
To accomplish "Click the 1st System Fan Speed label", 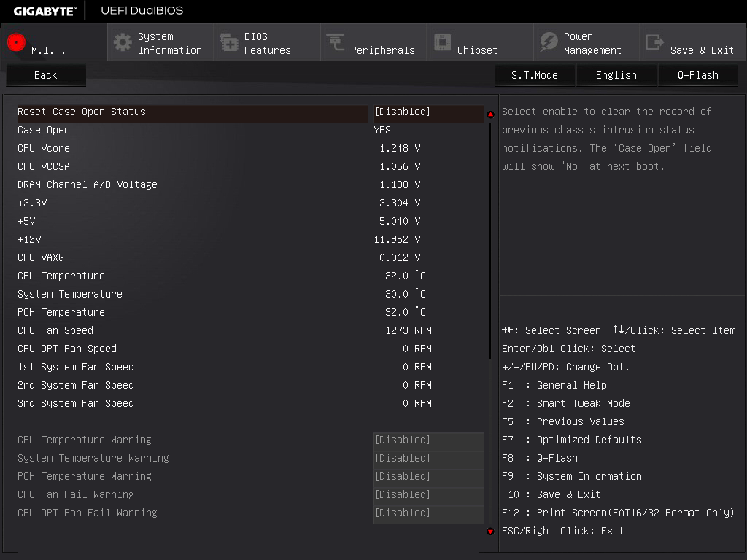I will point(76,367).
